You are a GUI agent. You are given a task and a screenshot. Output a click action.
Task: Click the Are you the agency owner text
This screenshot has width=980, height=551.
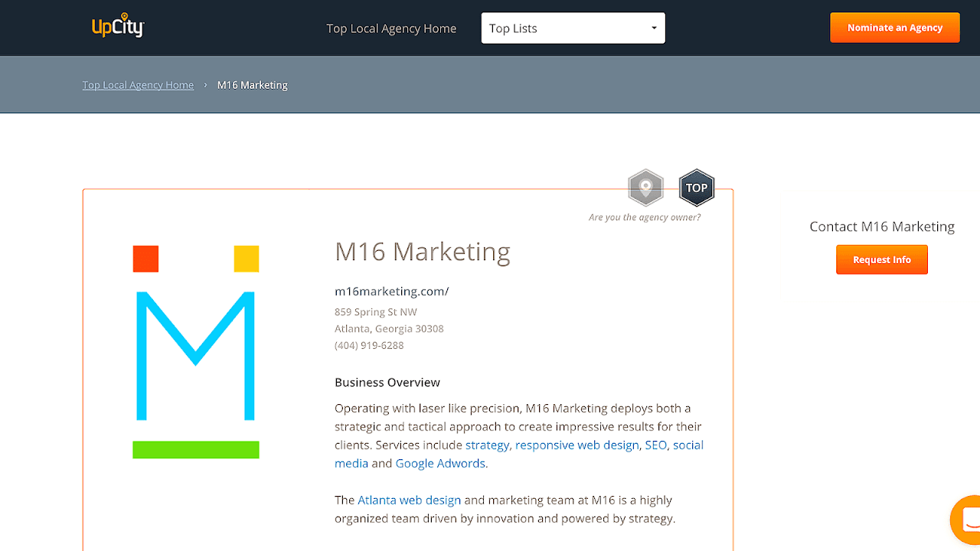(x=645, y=217)
